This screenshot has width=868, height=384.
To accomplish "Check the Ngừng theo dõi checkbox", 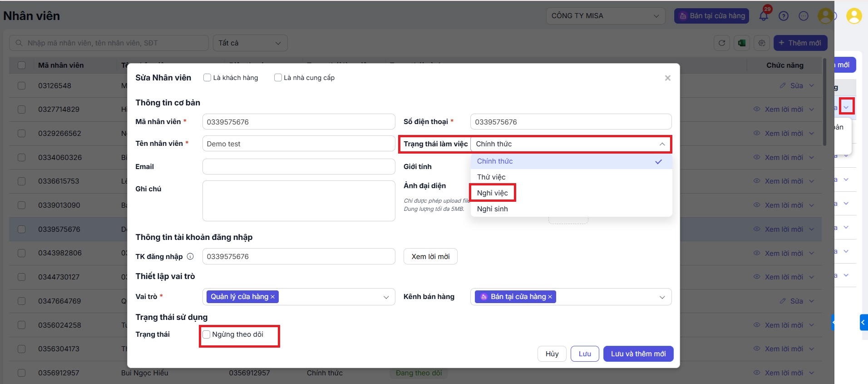I will coord(207,334).
